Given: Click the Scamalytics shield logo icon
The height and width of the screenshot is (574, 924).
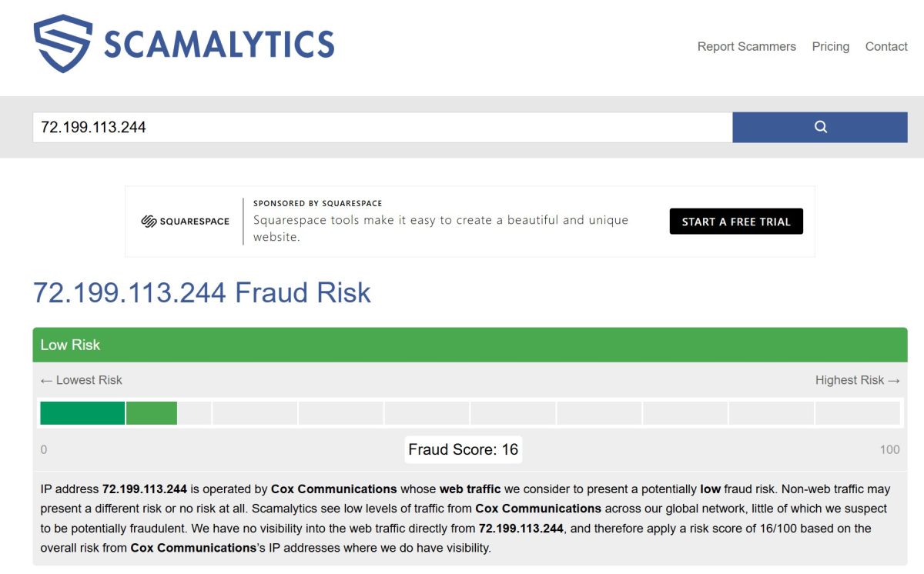Looking at the screenshot, I should 63,45.
